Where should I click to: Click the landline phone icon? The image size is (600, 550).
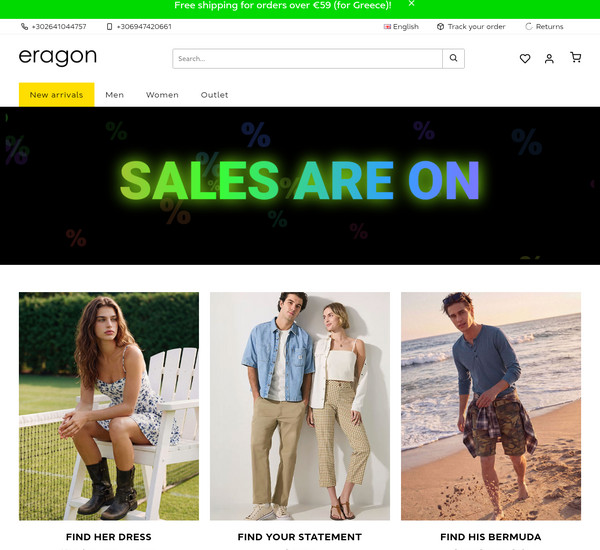pyautogui.click(x=24, y=26)
